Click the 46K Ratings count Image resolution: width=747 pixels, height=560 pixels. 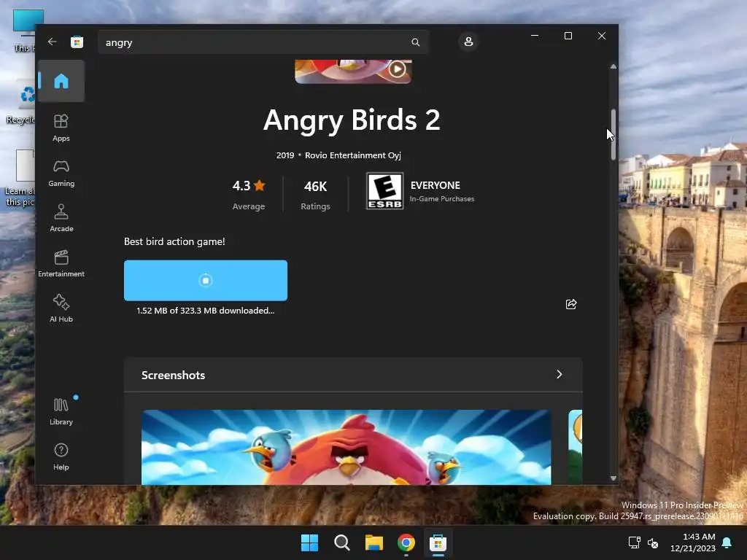[x=315, y=194]
